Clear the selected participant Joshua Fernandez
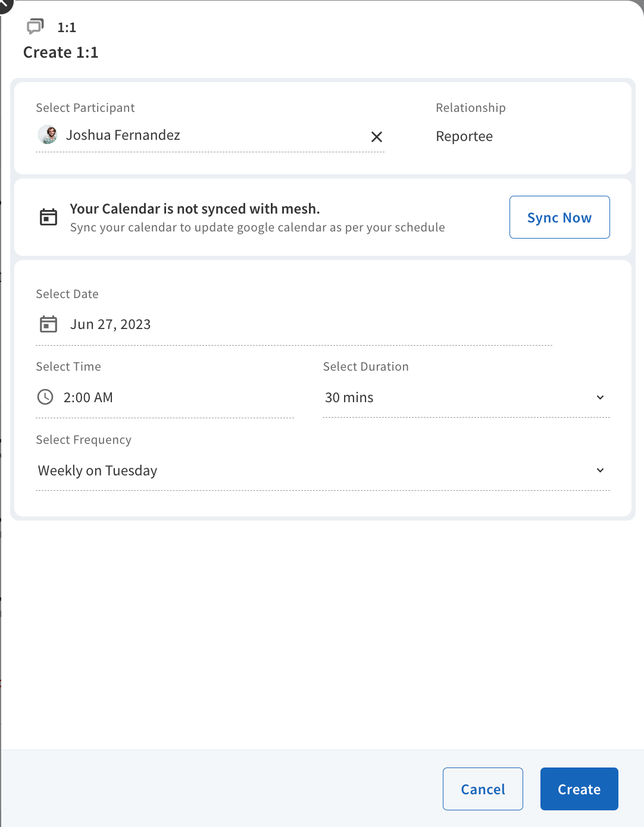The image size is (644, 827). pyautogui.click(x=377, y=137)
